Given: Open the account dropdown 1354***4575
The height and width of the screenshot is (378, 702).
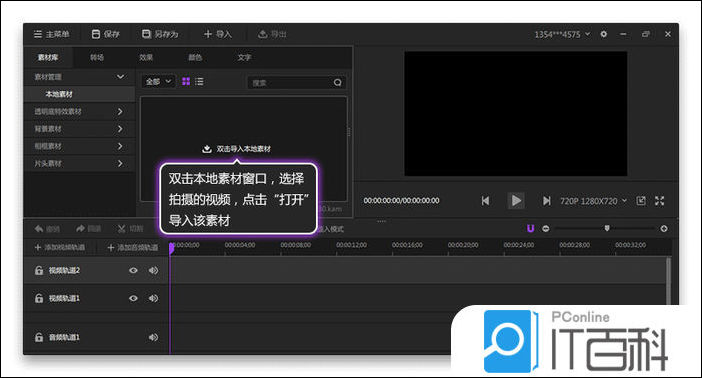Looking at the screenshot, I should click(x=562, y=34).
